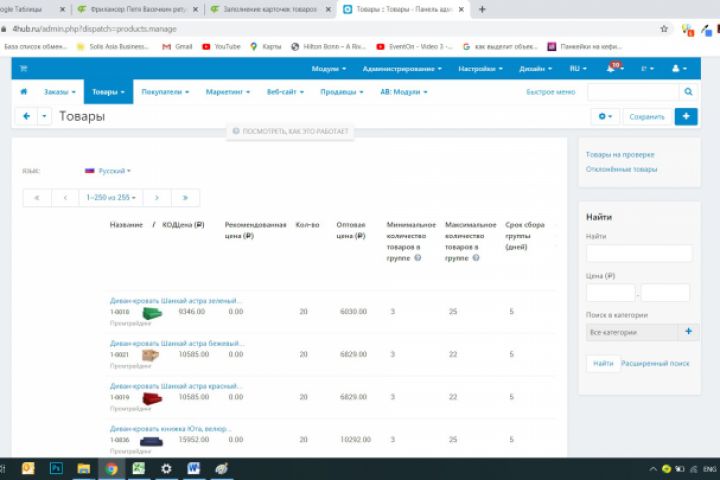The width and height of the screenshot is (720, 480).
Task: Click the magnifier search icon near quick menu
Action: click(x=688, y=92)
